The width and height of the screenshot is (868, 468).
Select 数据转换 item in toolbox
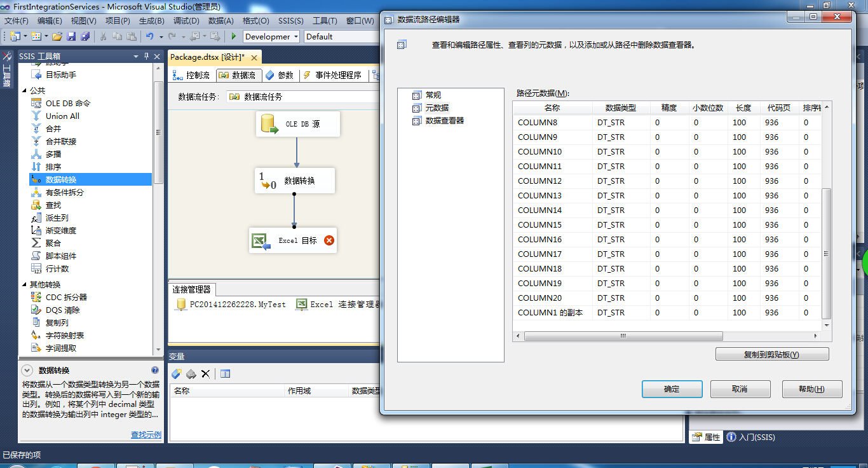coord(91,179)
